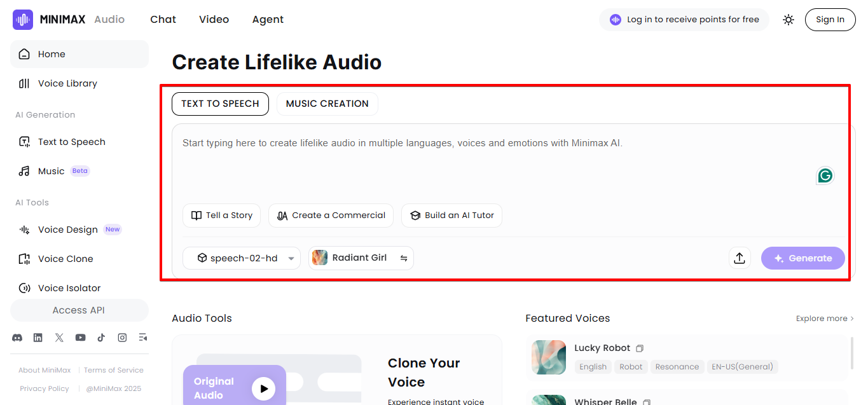Open the Agent menu item
868x405 pixels.
(268, 19)
